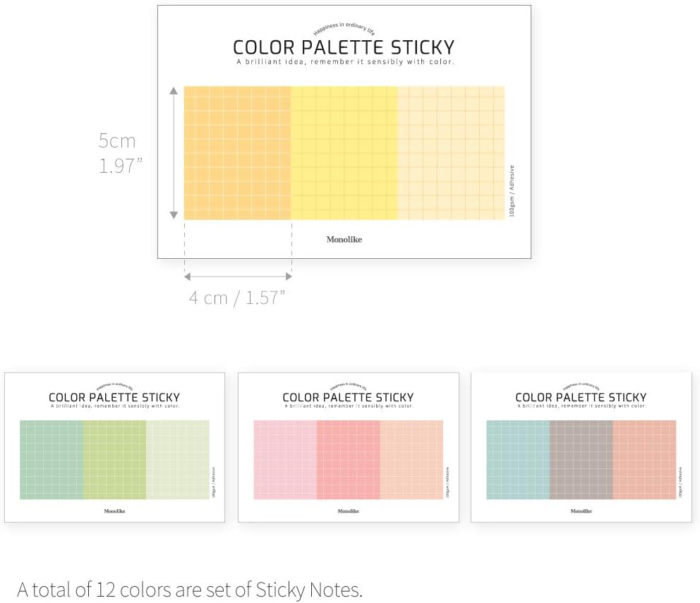Click the pale green swatch on the green card
The width and height of the screenshot is (700, 603).
(178, 459)
